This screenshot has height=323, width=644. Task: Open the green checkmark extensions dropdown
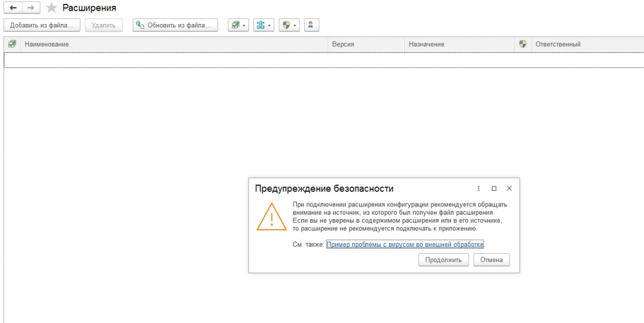[x=238, y=25]
